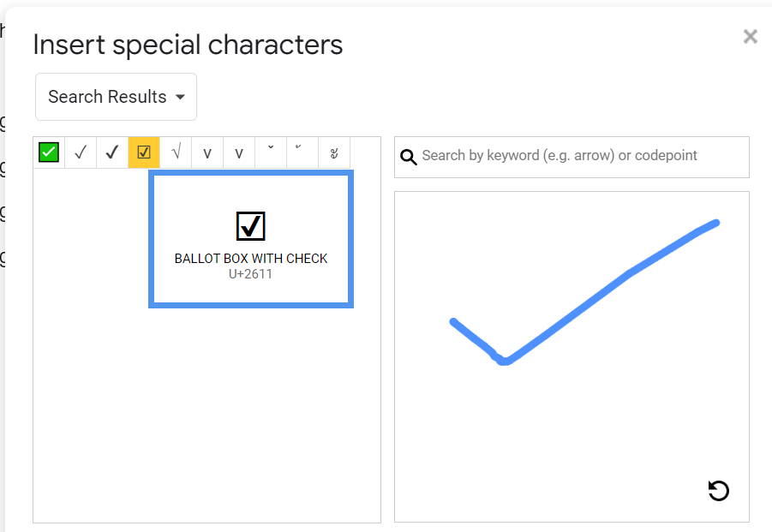Image resolution: width=772 pixels, height=532 pixels.
Task: Insert the green check mark button emoji
Action: [x=49, y=152]
